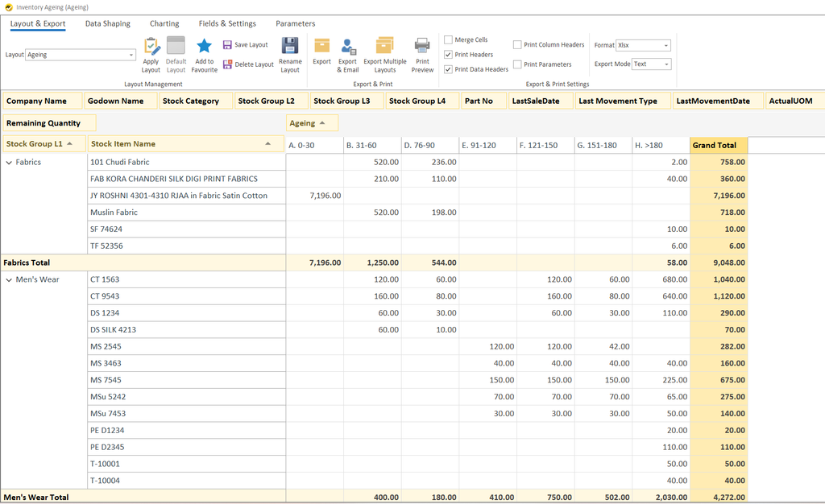The height and width of the screenshot is (504, 825).
Task: Click the Company Name field button
Action: tap(43, 101)
